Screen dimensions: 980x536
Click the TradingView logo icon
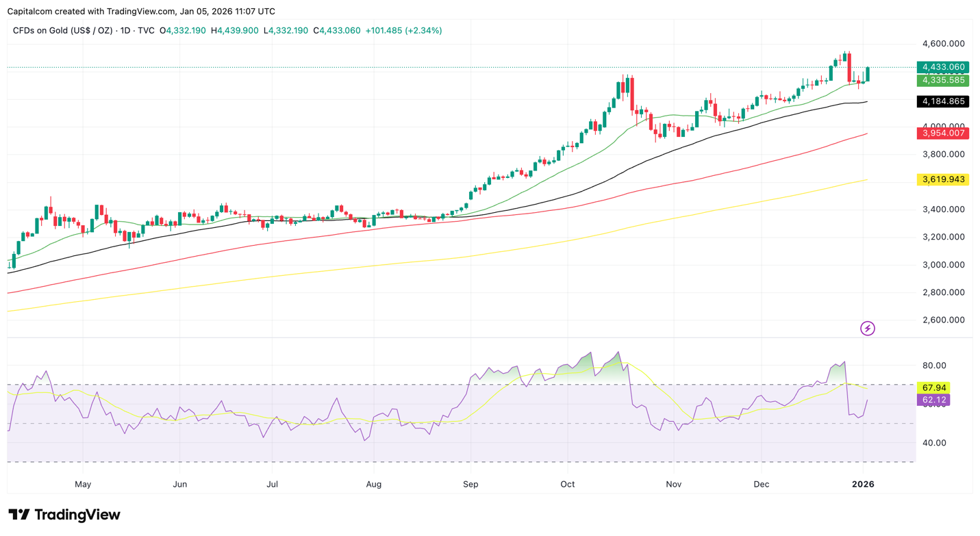(x=19, y=515)
